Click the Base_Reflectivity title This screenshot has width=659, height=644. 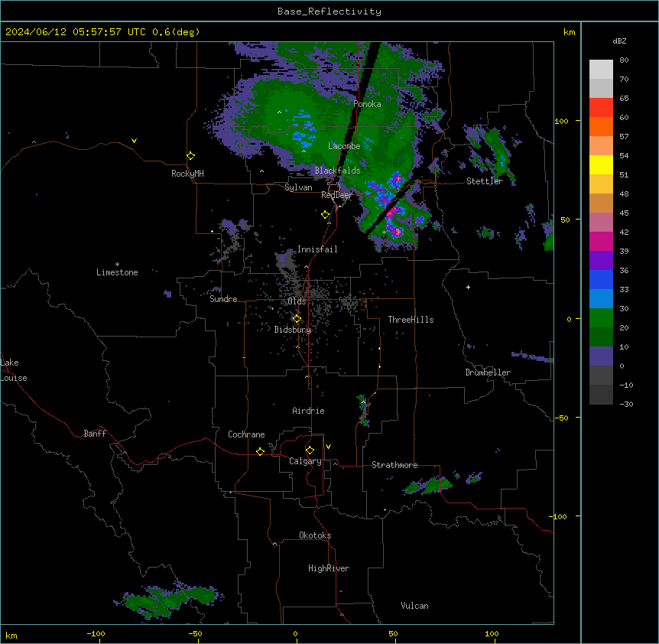[x=329, y=11]
